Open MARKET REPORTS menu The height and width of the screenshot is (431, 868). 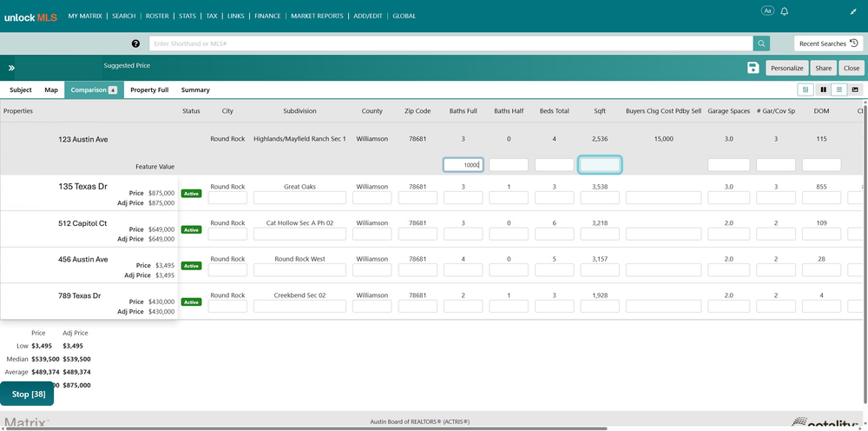pyautogui.click(x=317, y=16)
